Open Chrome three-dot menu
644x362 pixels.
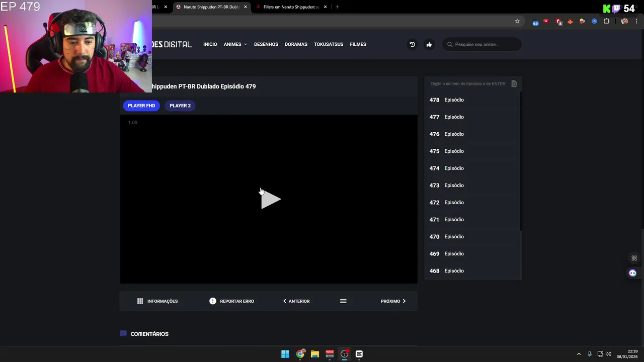636,21
